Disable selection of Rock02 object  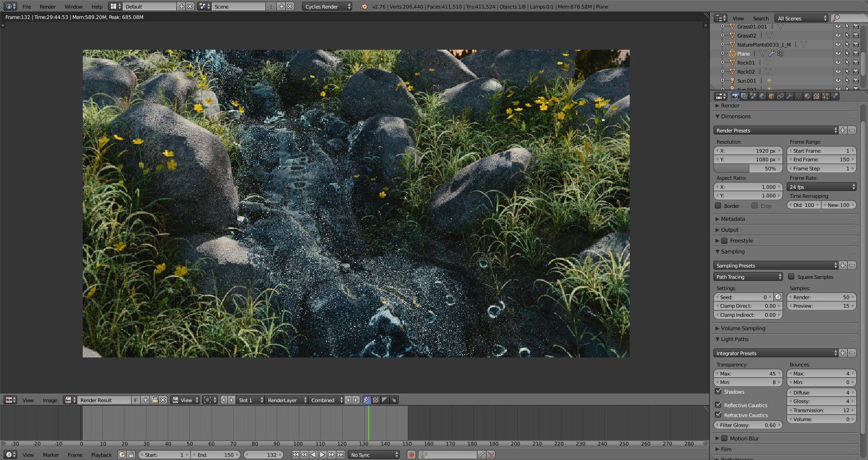(x=847, y=72)
